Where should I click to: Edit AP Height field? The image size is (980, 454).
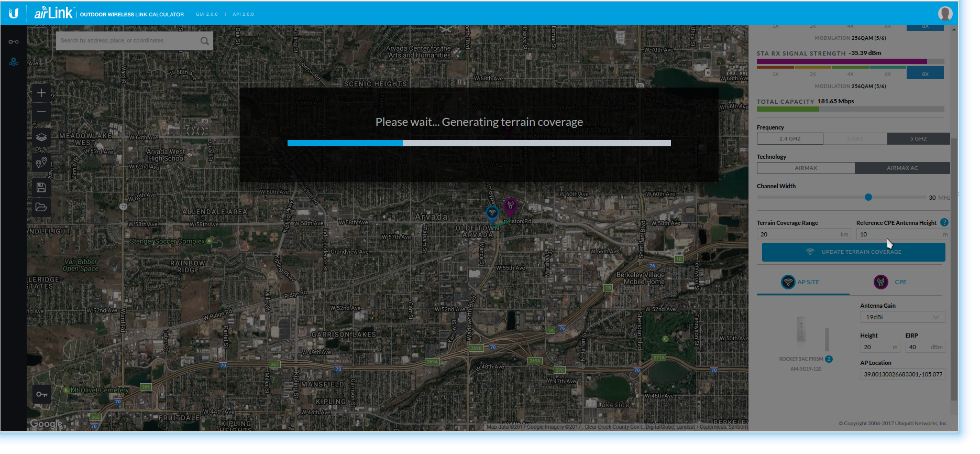(880, 347)
